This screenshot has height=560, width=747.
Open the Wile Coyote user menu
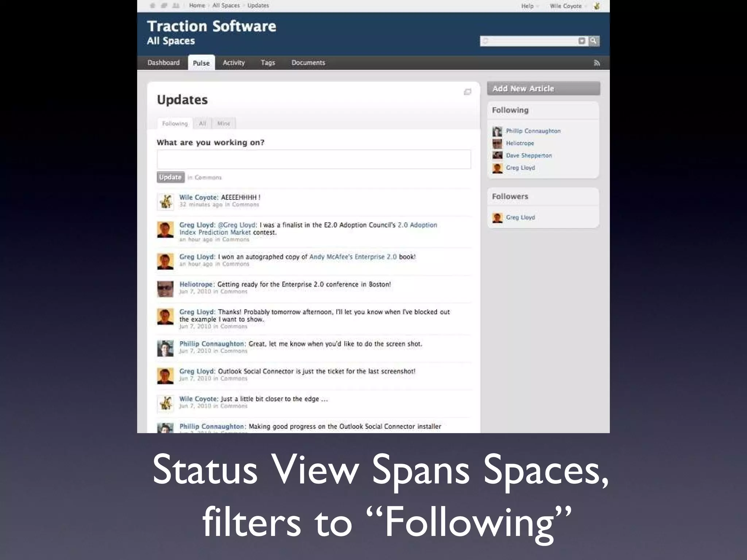[x=568, y=6]
